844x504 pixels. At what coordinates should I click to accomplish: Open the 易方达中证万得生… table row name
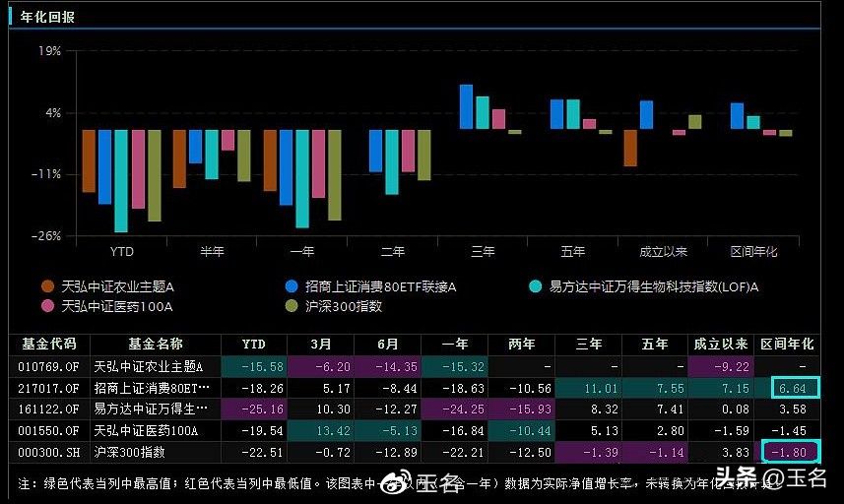151,409
